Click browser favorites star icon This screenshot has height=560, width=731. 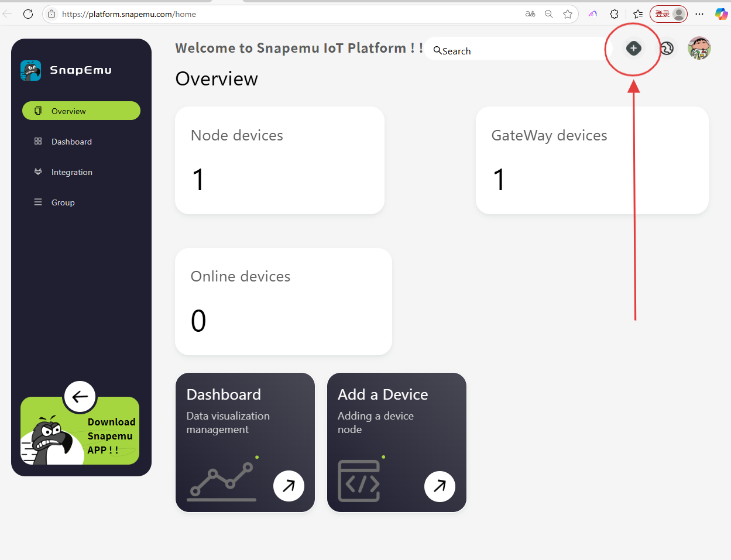click(x=567, y=14)
